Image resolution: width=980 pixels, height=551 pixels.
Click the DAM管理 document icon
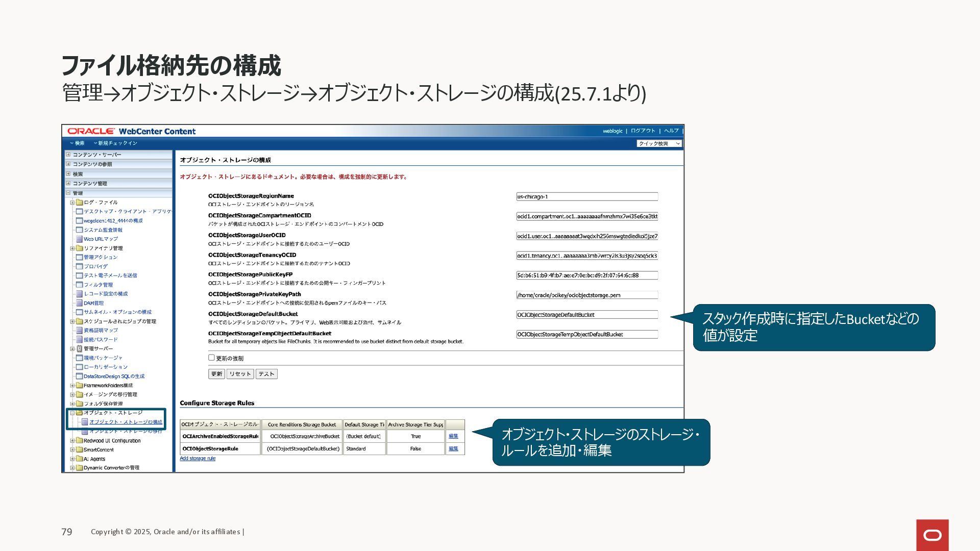click(x=79, y=303)
